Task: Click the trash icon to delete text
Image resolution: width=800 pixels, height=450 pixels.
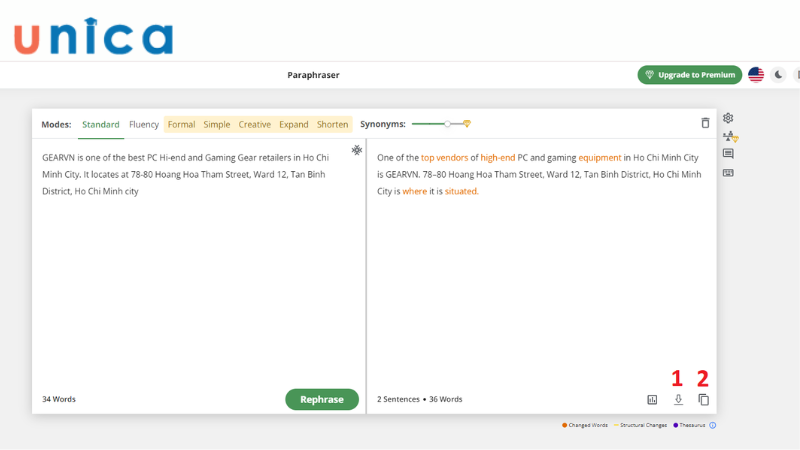Action: point(704,123)
